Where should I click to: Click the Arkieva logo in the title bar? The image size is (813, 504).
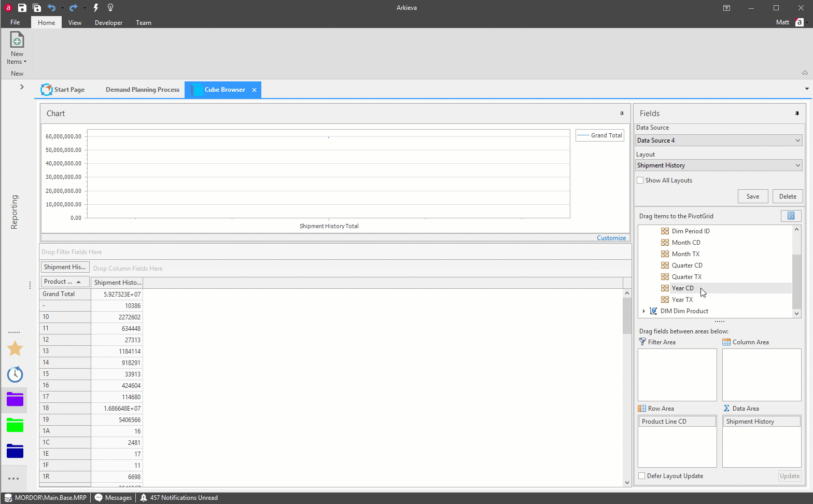point(8,8)
